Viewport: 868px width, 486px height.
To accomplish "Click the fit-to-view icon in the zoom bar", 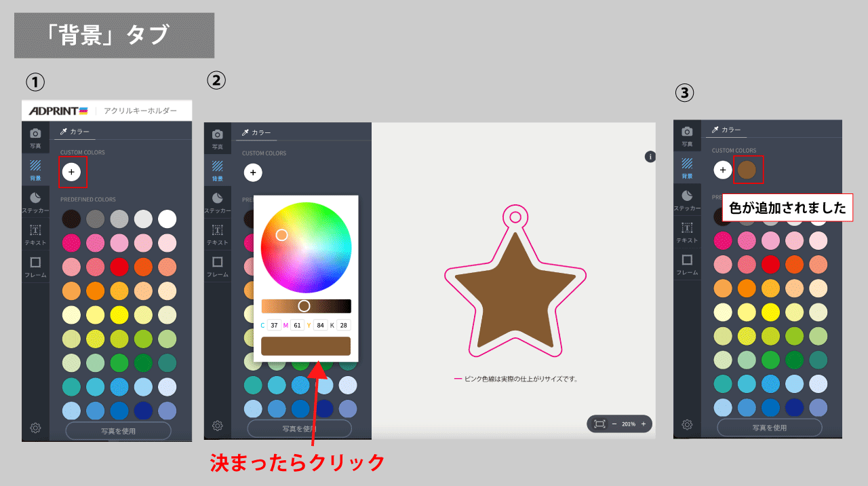I will coord(598,424).
